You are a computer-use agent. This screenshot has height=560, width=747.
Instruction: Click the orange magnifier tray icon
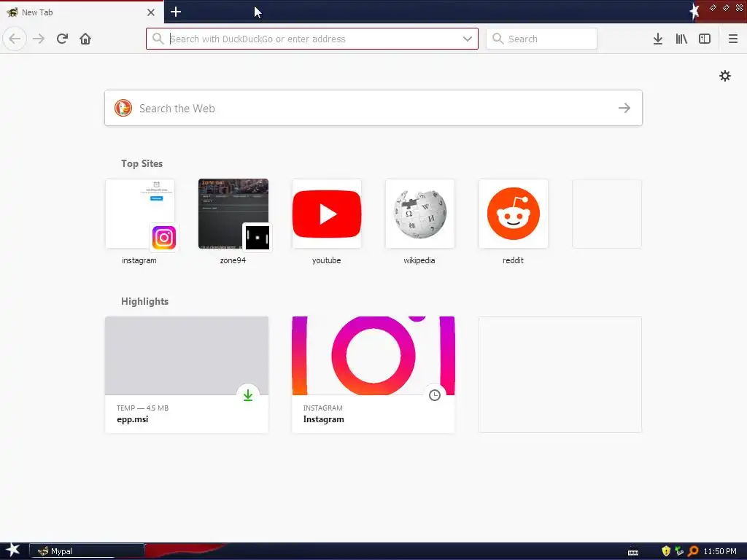click(693, 551)
